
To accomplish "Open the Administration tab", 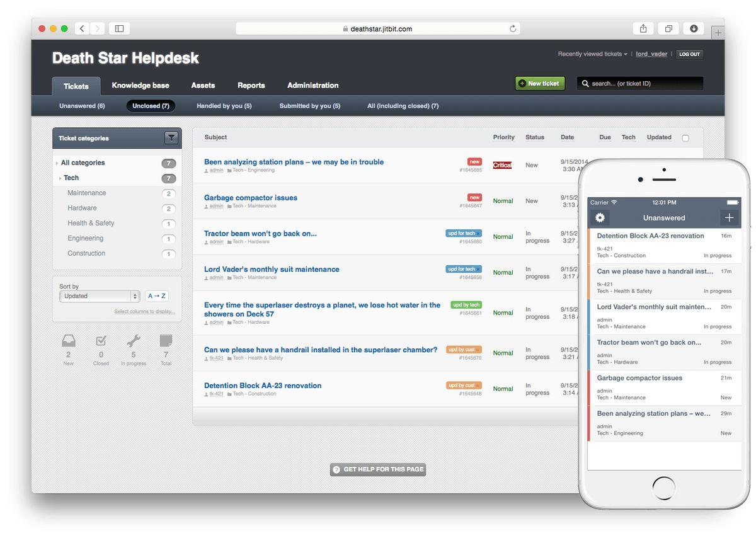I will (313, 85).
